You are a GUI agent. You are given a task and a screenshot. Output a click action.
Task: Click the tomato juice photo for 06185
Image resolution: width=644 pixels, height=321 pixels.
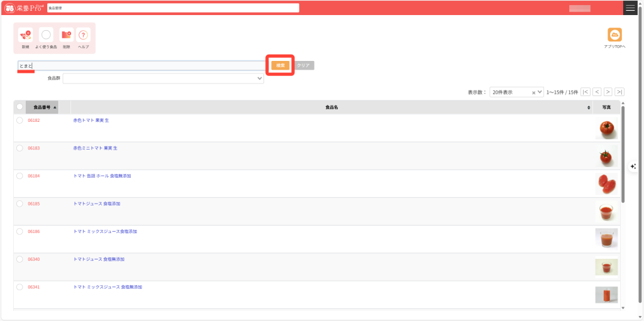[606, 211]
